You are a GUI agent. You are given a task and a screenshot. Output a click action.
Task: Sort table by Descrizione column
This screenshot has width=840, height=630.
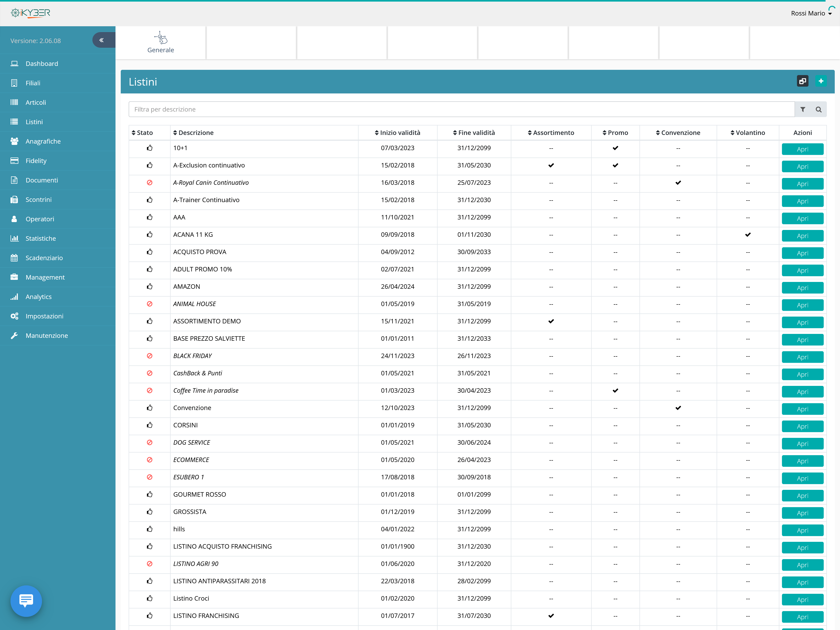[x=193, y=133]
